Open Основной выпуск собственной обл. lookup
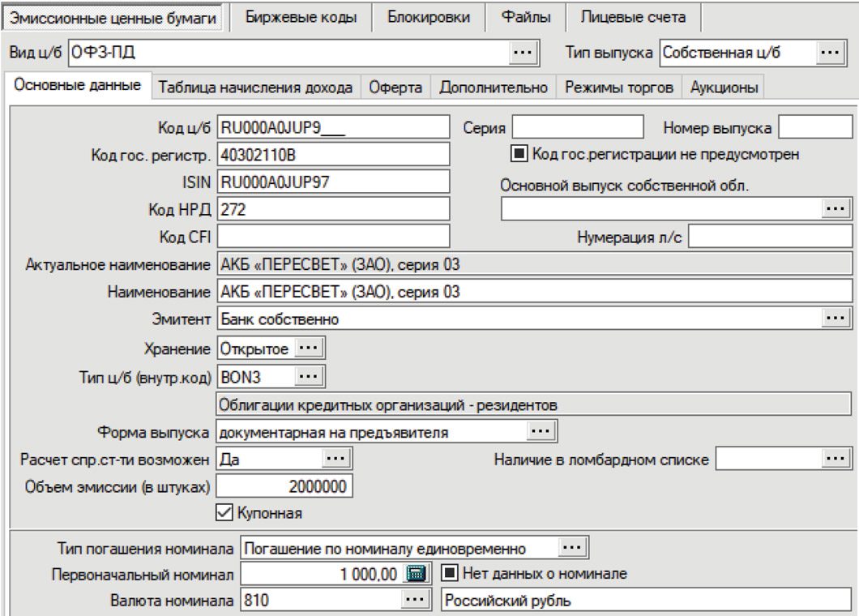Screen dimensions: 859x616 pyautogui.click(x=835, y=209)
